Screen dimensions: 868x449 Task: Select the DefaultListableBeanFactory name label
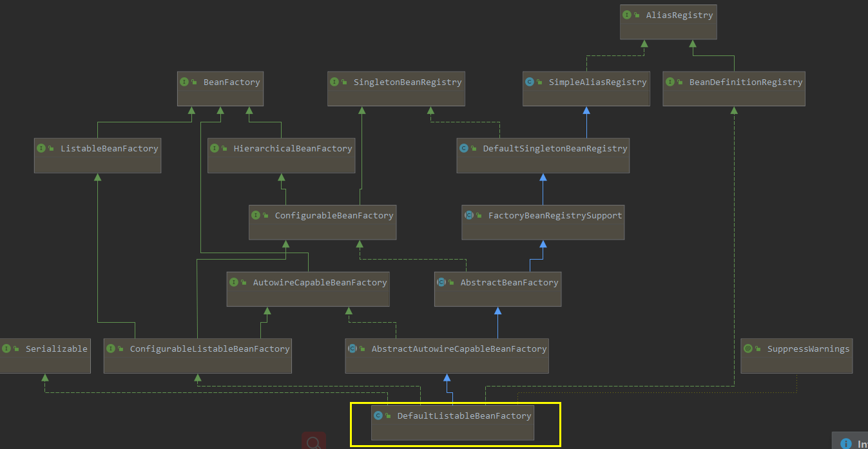(x=465, y=416)
